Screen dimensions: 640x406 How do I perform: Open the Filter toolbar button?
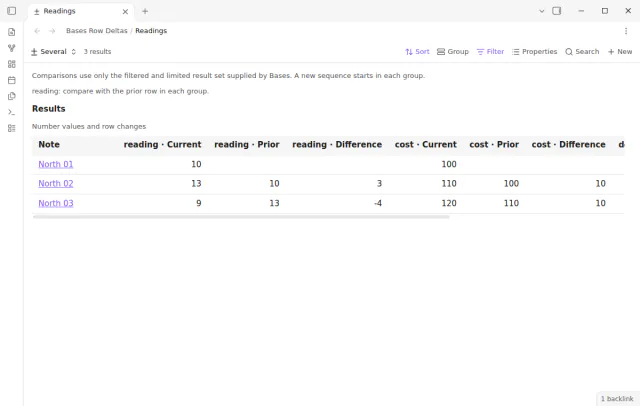(x=490, y=52)
